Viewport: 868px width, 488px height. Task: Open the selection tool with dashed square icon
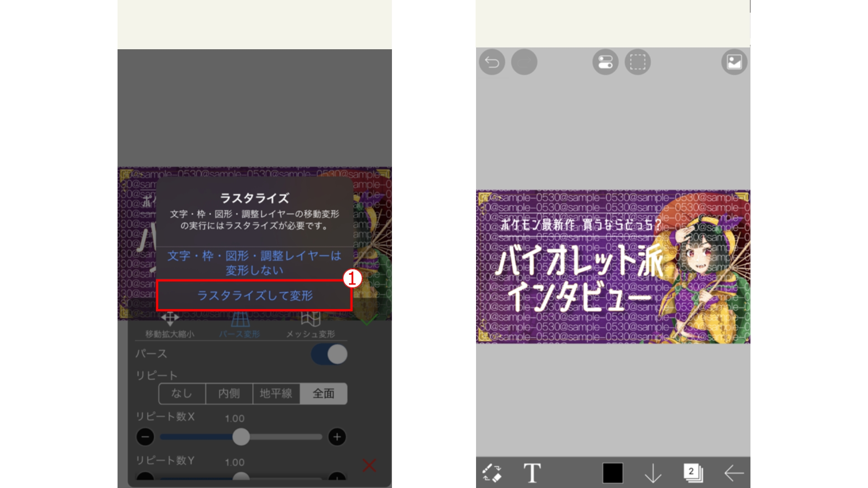(638, 62)
